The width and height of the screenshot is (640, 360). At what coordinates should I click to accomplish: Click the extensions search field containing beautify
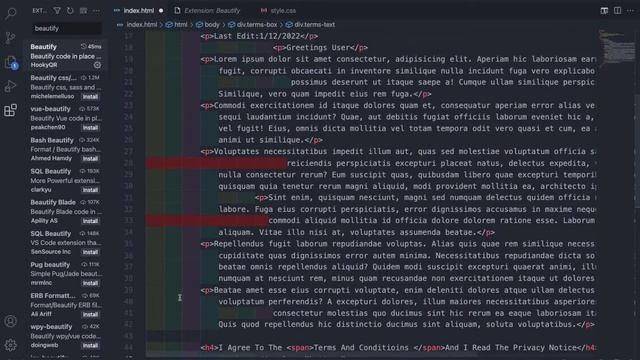(x=67, y=28)
